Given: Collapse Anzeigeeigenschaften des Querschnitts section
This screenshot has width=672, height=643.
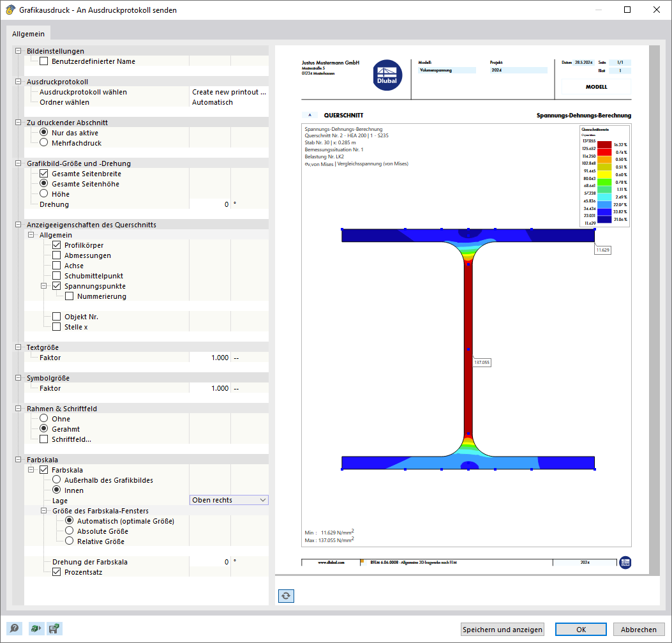Looking at the screenshot, I should point(18,225).
